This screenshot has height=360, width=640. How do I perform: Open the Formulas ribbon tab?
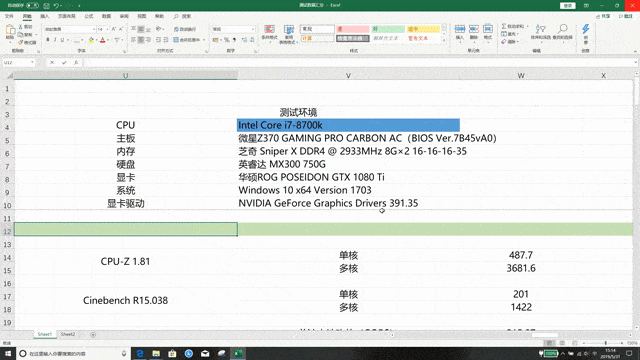89,16
